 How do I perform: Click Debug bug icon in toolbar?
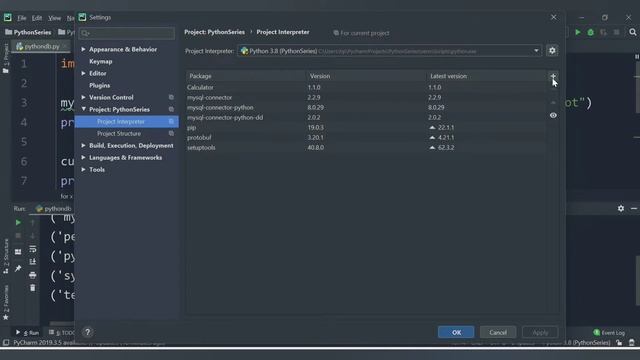(591, 32)
